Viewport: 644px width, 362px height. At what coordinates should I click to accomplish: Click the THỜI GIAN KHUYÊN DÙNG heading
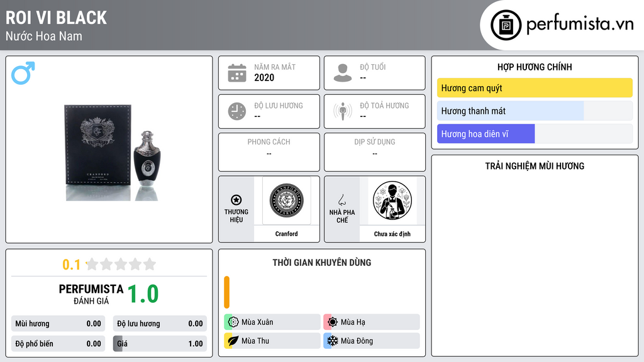point(322,262)
